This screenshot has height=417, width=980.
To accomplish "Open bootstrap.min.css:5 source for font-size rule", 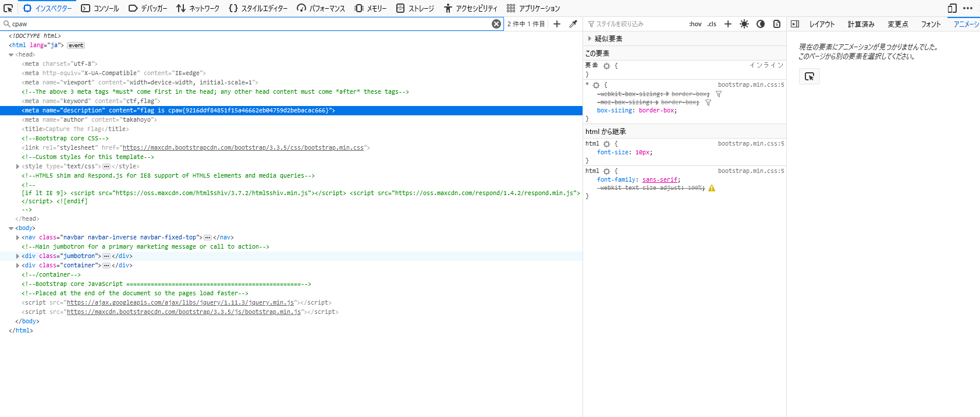I will (751, 144).
